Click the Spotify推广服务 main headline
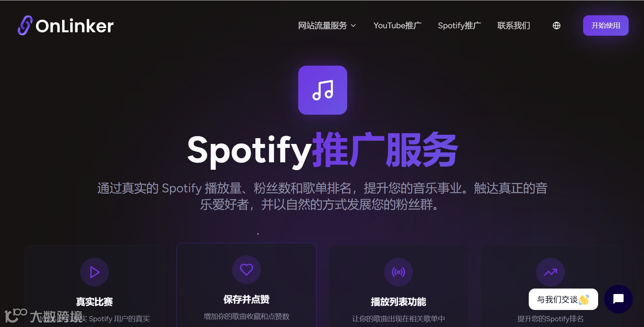This screenshot has height=327, width=644. click(323, 150)
